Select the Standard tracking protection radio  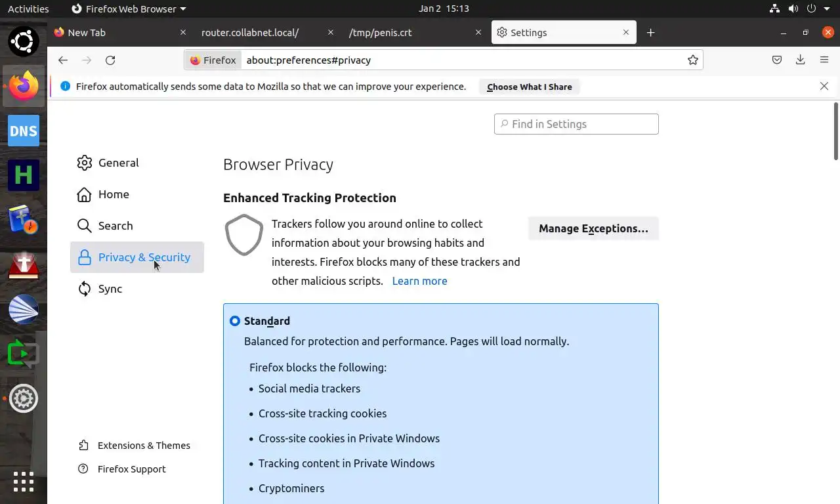tap(235, 321)
